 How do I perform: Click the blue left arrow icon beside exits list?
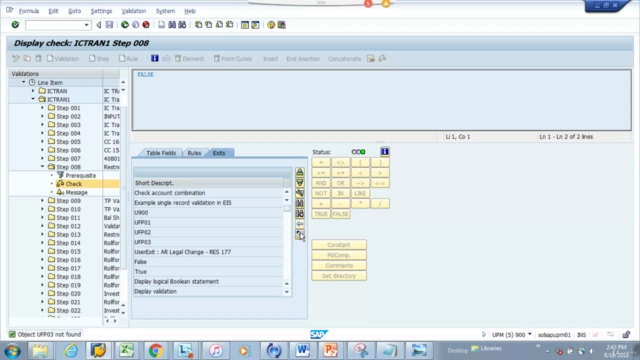tap(300, 224)
